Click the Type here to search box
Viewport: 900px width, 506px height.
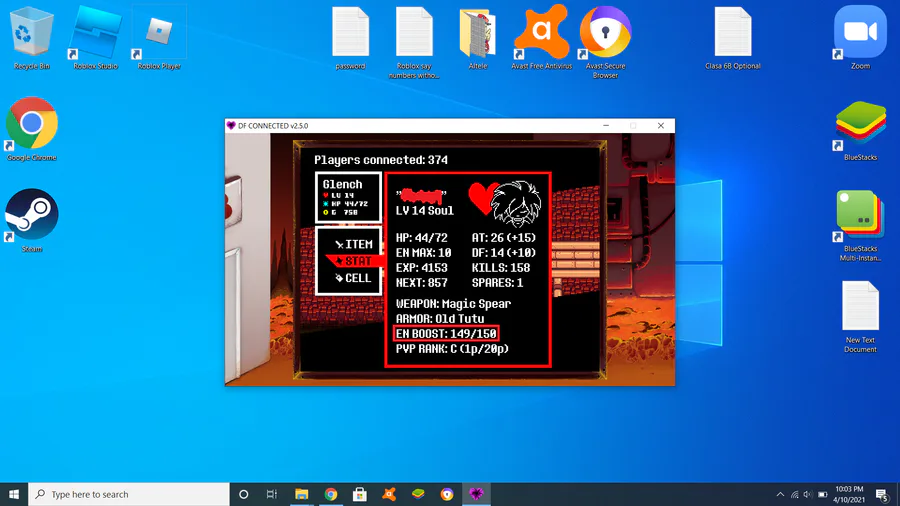pyautogui.click(x=129, y=494)
